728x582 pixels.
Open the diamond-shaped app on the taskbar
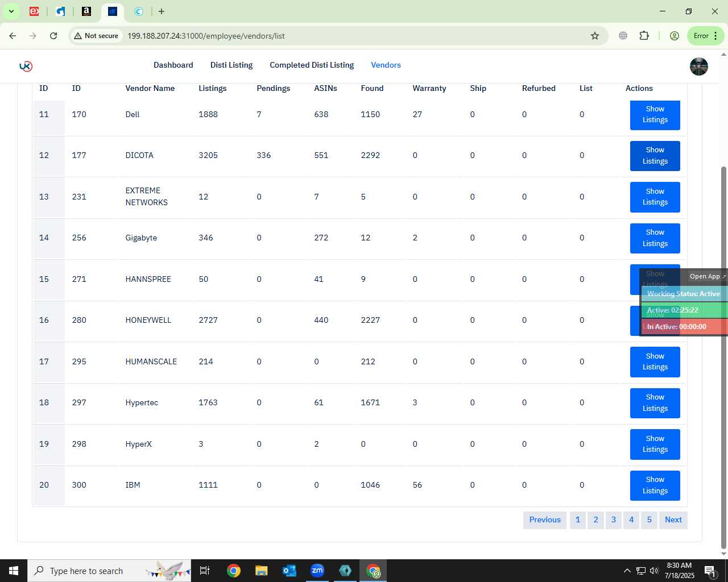click(x=345, y=571)
